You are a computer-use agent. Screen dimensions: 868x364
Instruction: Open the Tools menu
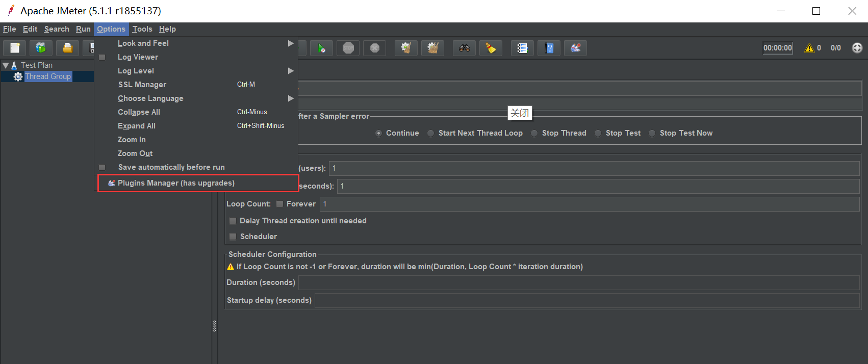[142, 29]
